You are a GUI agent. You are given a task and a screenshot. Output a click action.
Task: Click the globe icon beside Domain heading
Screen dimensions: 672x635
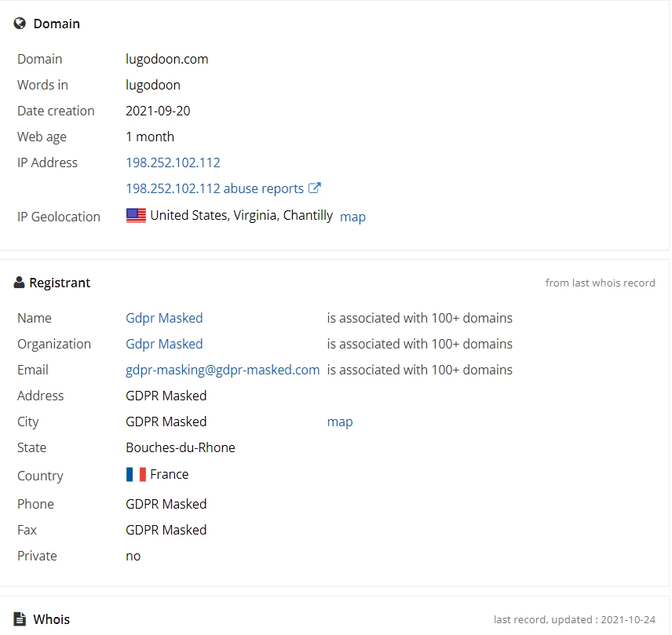(x=20, y=23)
